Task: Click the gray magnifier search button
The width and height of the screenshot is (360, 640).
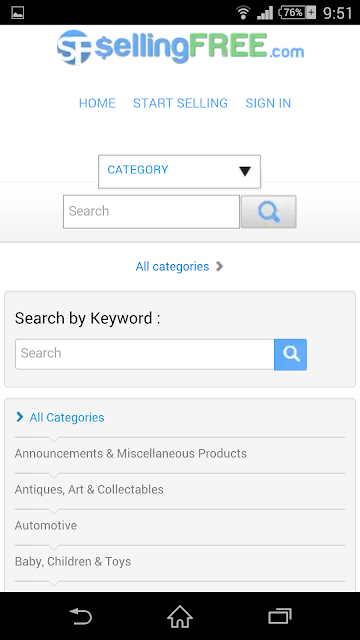Action: (x=269, y=212)
